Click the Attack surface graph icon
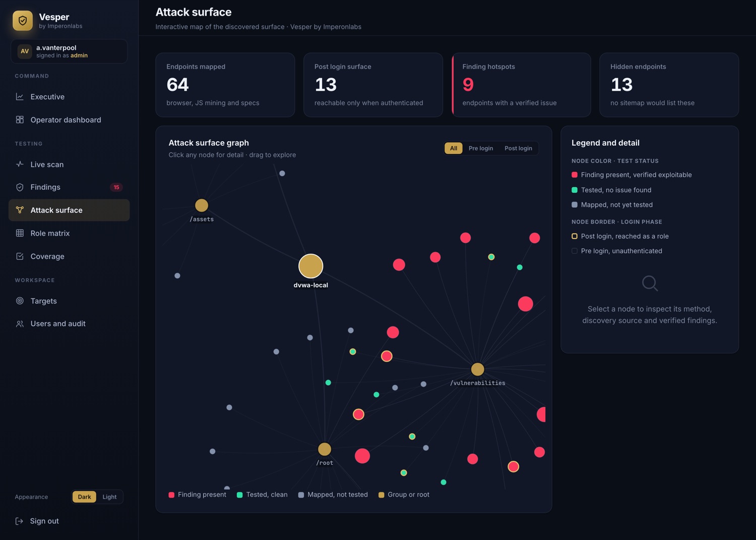756x540 pixels. click(20, 210)
